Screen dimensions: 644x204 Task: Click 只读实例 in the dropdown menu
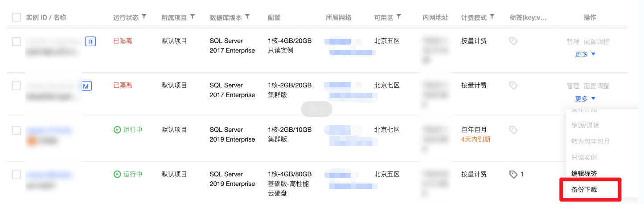click(x=584, y=157)
